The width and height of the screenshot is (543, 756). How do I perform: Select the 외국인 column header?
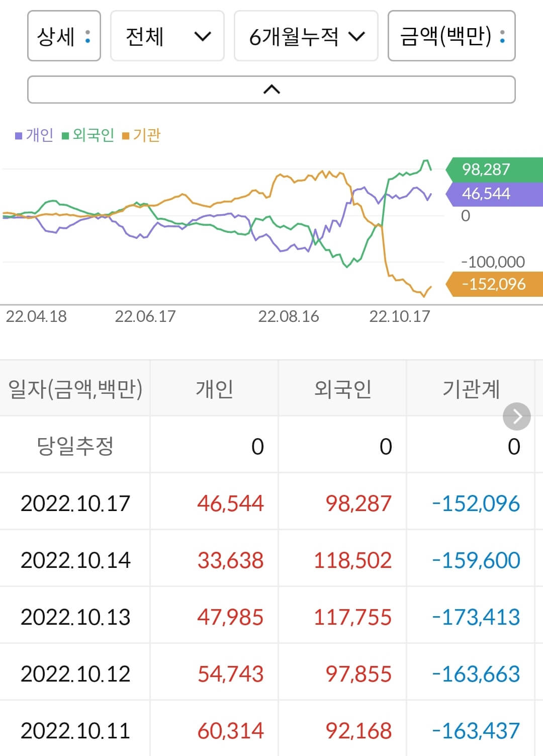pos(342,388)
